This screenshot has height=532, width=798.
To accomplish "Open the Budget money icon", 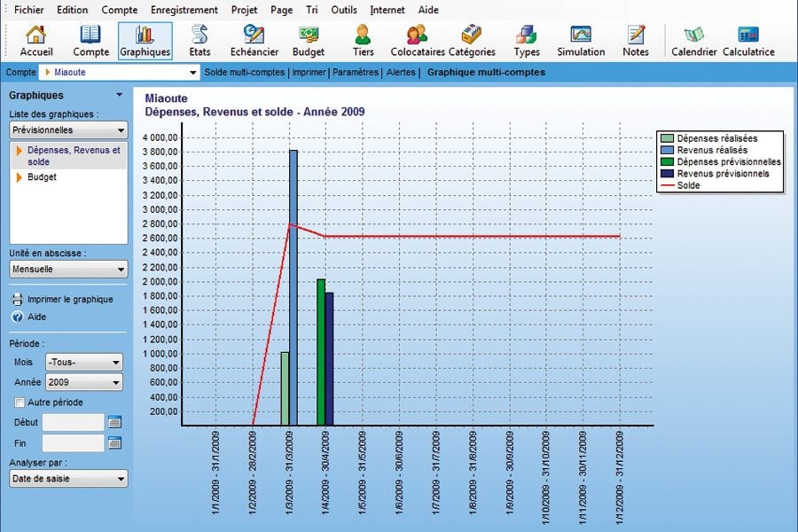I will [x=309, y=41].
